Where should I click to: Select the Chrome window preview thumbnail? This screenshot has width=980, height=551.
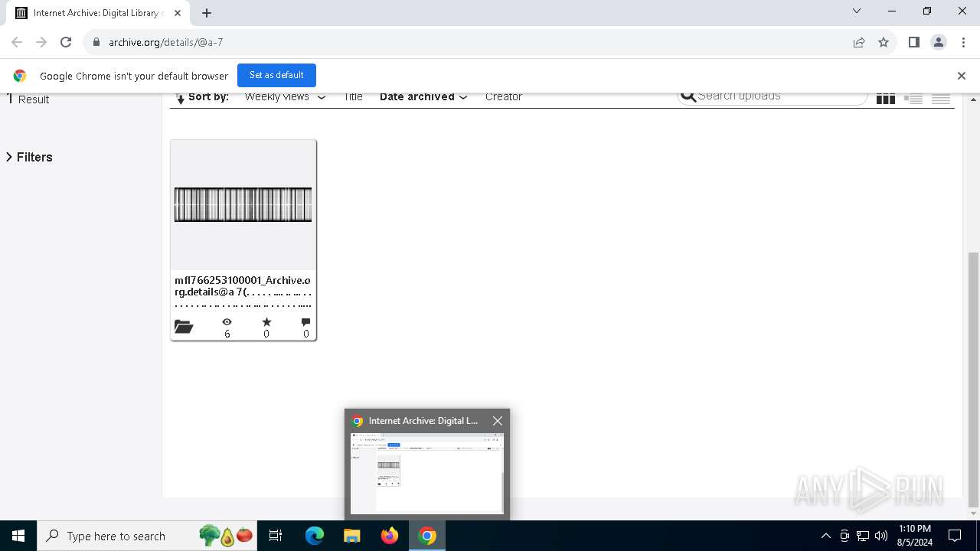(x=426, y=473)
